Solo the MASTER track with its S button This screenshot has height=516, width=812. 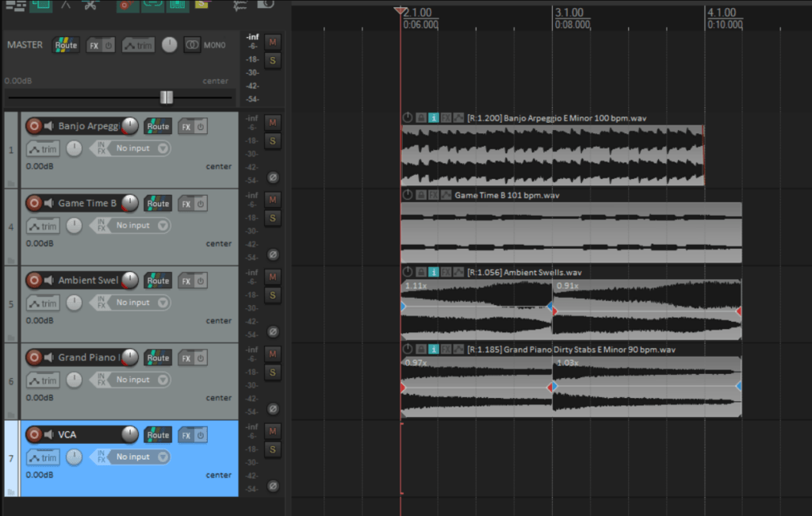pyautogui.click(x=273, y=60)
